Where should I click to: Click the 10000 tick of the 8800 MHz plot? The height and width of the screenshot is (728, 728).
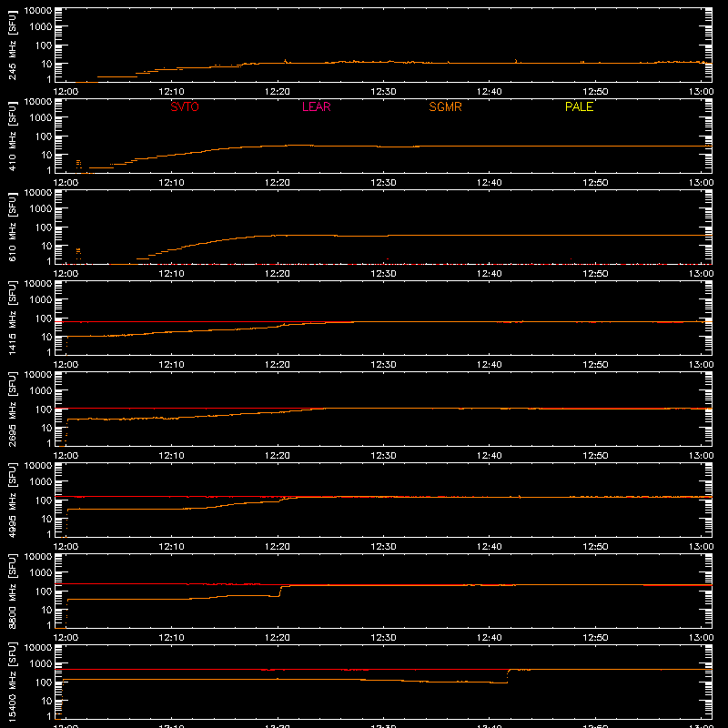click(x=38, y=557)
